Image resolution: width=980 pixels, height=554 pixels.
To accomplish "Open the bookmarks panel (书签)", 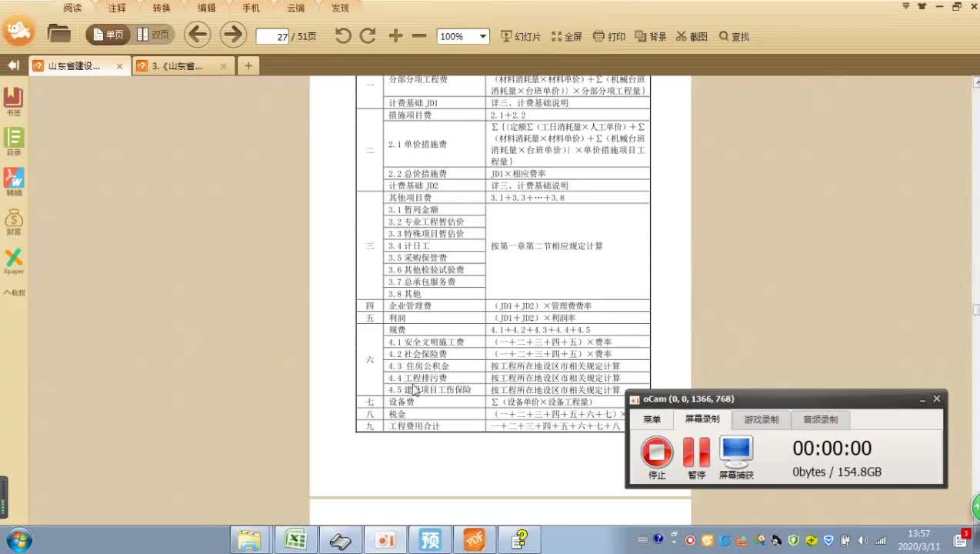I will 14,101.
